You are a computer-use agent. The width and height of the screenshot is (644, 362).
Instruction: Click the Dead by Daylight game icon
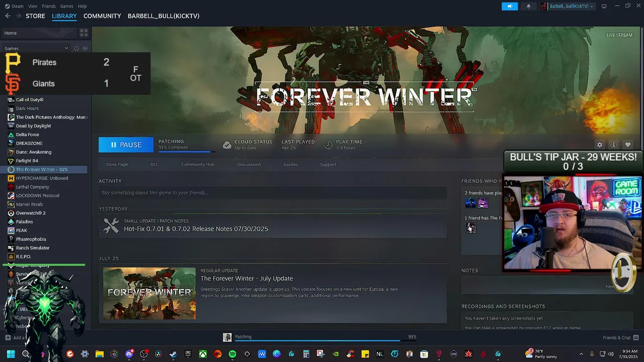[11, 126]
